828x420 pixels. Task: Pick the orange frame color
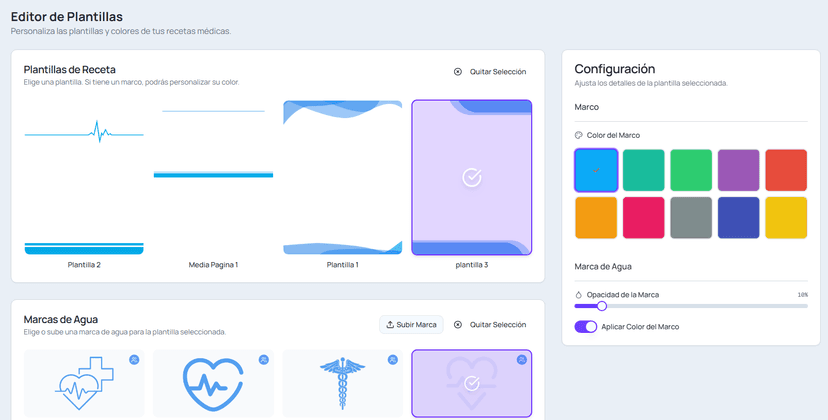596,218
